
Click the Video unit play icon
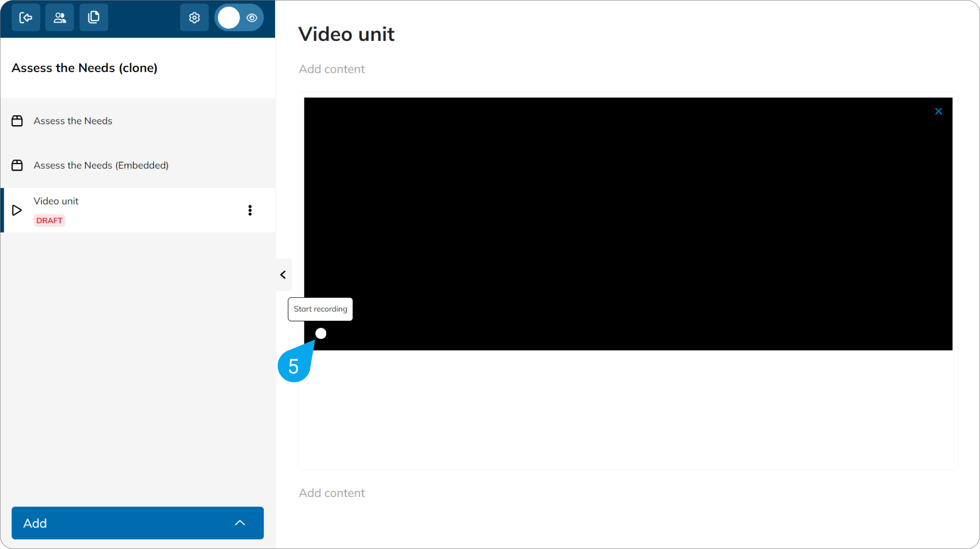pos(17,210)
